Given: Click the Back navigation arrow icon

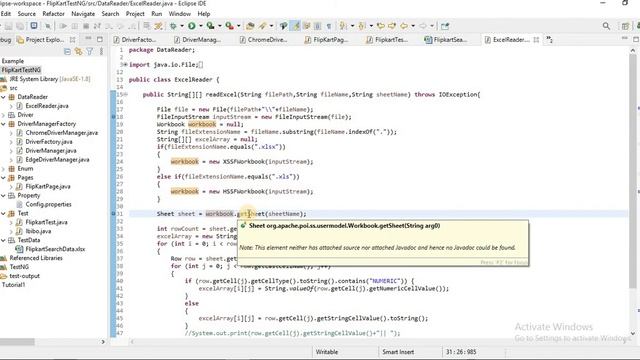Looking at the screenshot, I should [404, 26].
